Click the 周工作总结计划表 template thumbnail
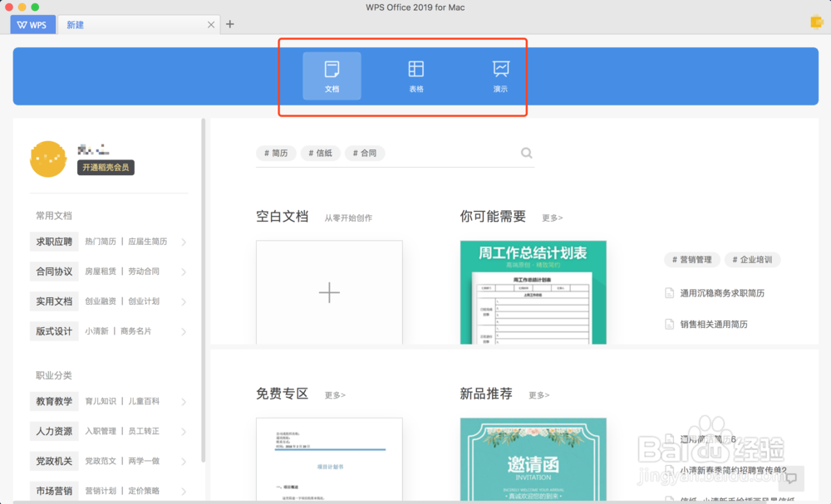Viewport: 831px width, 504px height. [x=533, y=292]
